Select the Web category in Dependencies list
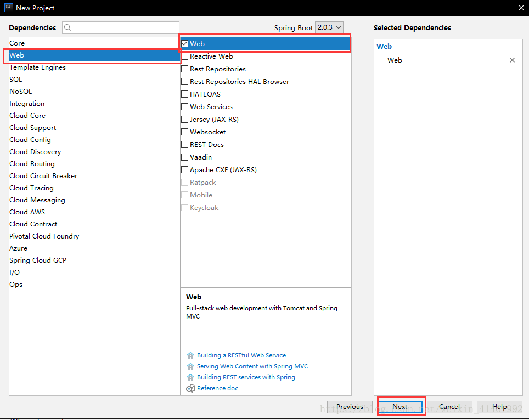This screenshot has width=529, height=420. 94,55
